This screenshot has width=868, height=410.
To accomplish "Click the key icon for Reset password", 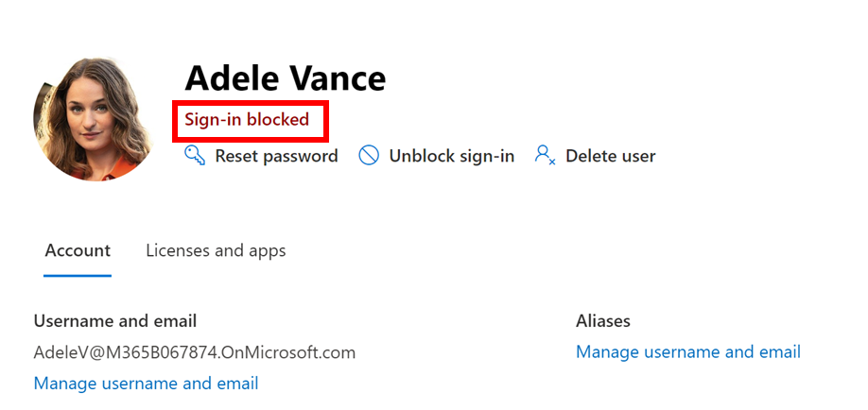I will 195,156.
